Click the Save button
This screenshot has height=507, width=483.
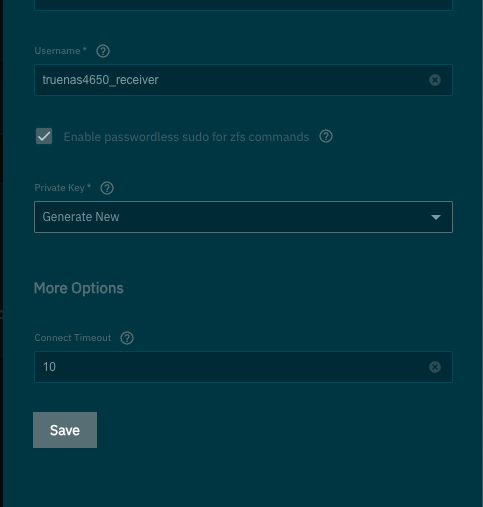point(65,430)
